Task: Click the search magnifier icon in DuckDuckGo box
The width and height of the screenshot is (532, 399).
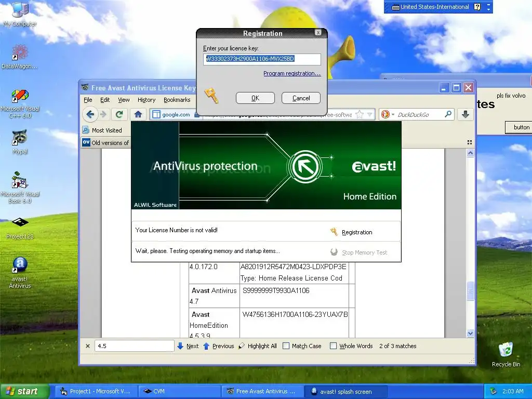Action: (448, 114)
